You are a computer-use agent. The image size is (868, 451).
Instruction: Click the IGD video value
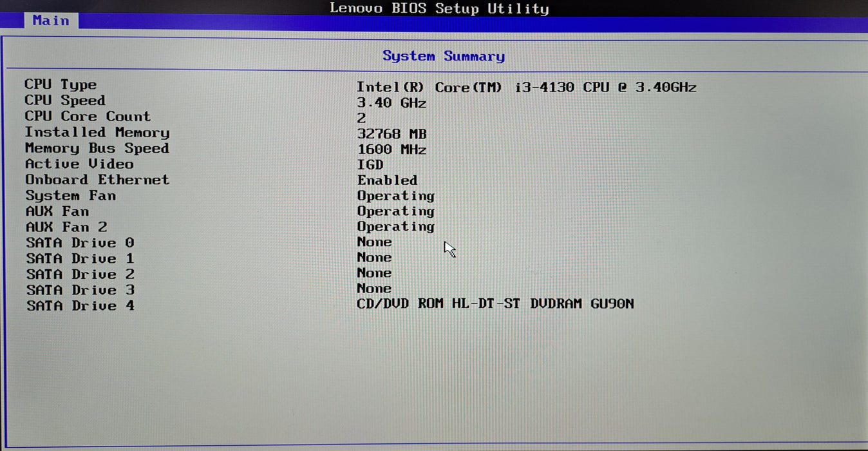click(x=370, y=165)
